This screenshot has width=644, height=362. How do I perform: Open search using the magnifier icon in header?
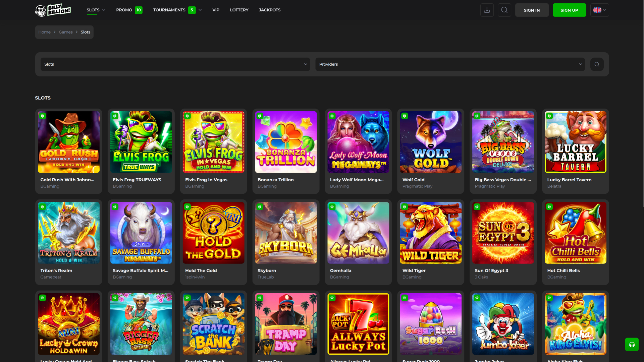coord(504,10)
